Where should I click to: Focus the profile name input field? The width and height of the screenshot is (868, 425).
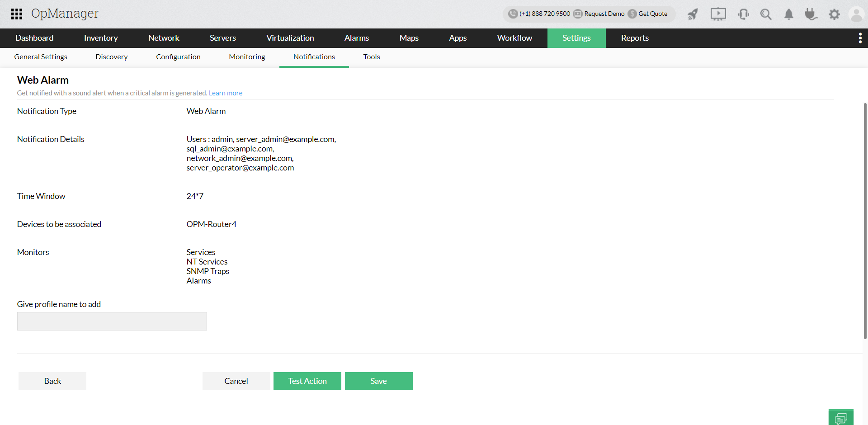pyautogui.click(x=112, y=321)
